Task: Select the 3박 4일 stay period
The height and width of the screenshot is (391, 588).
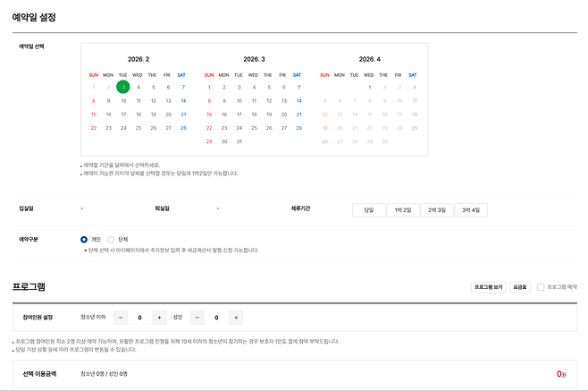Action: pos(471,210)
